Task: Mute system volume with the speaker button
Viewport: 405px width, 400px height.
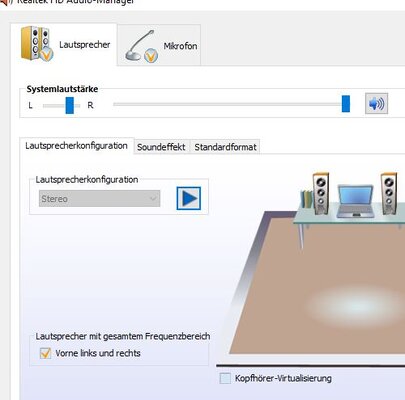Action: 376,104
